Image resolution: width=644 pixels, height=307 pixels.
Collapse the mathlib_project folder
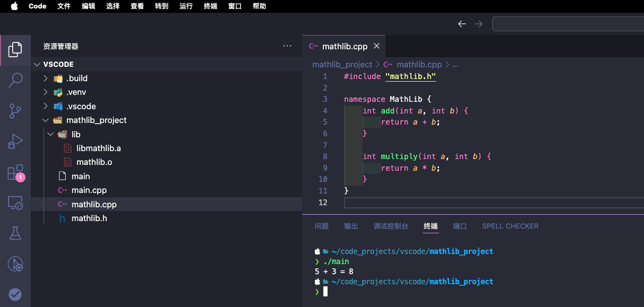coord(46,120)
